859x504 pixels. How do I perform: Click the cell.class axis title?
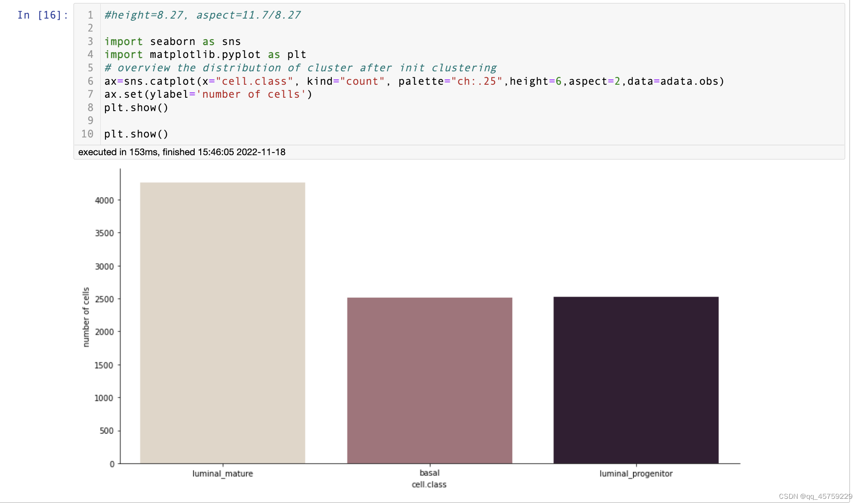click(429, 485)
